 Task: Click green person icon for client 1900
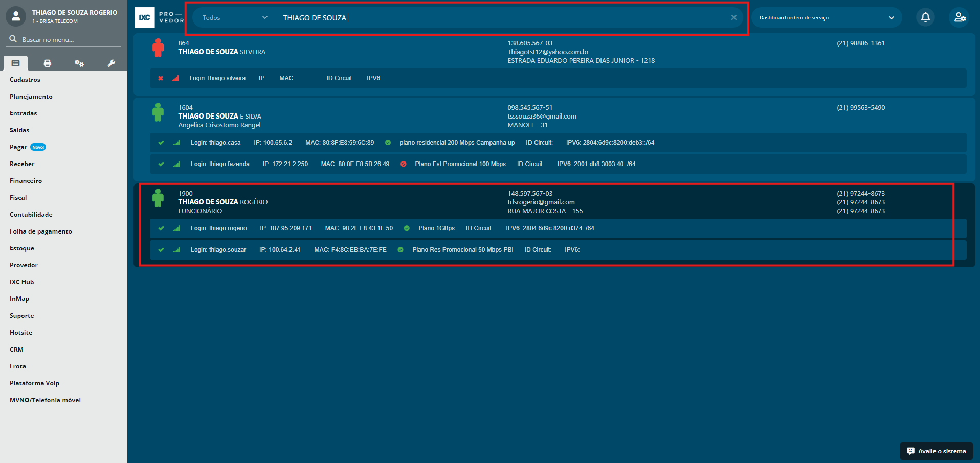click(x=158, y=198)
